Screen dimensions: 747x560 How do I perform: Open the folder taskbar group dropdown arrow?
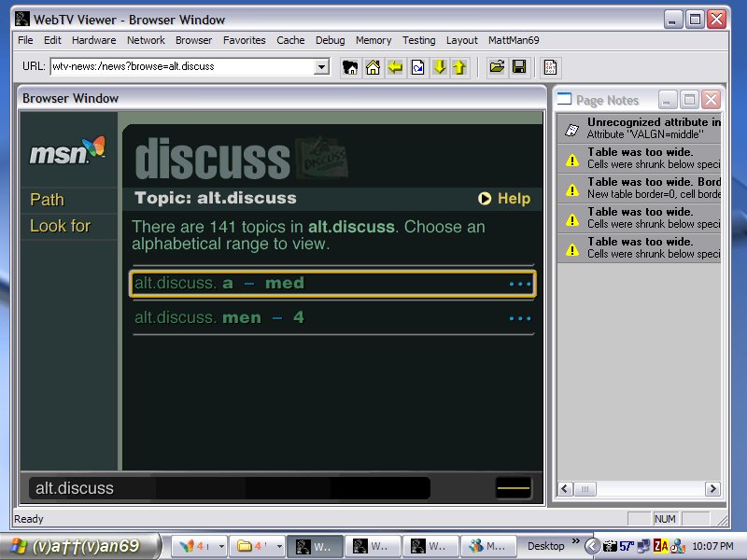pos(279,547)
